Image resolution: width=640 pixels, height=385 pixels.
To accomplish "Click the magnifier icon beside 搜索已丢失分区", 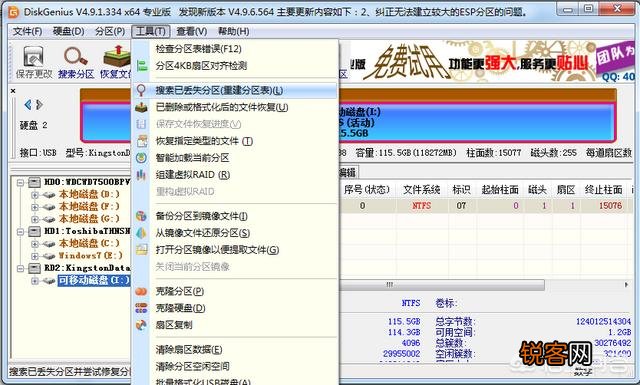I will coord(141,90).
